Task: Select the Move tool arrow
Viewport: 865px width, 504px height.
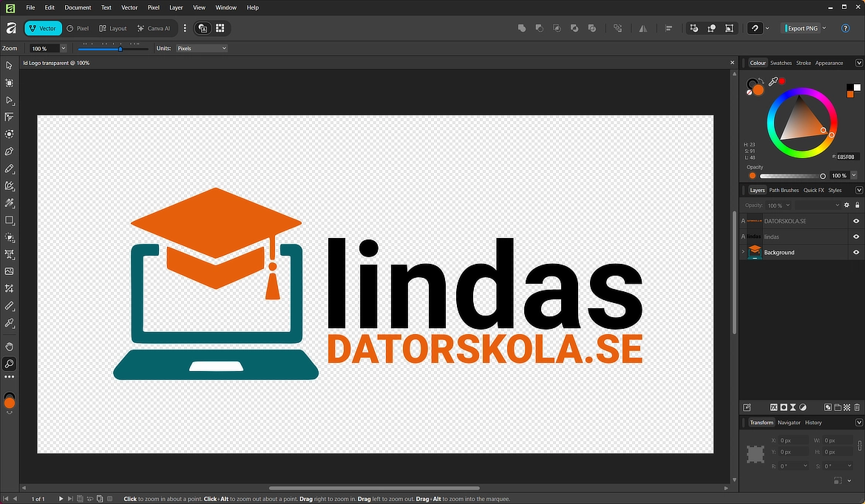Action: [10, 66]
